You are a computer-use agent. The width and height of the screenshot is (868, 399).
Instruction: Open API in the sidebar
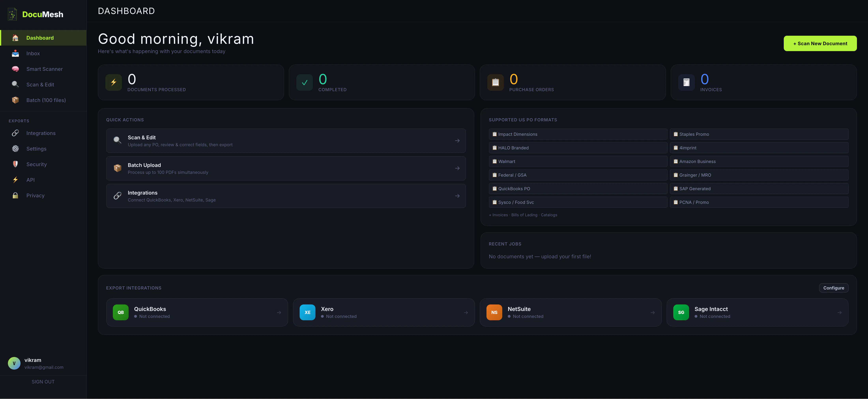[43, 180]
